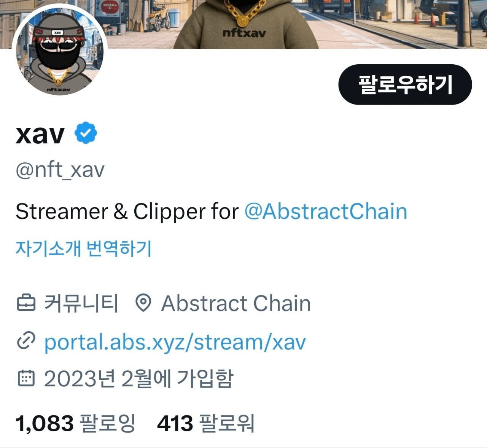Click the 2023년 2월에 가입함 join date

(138, 378)
